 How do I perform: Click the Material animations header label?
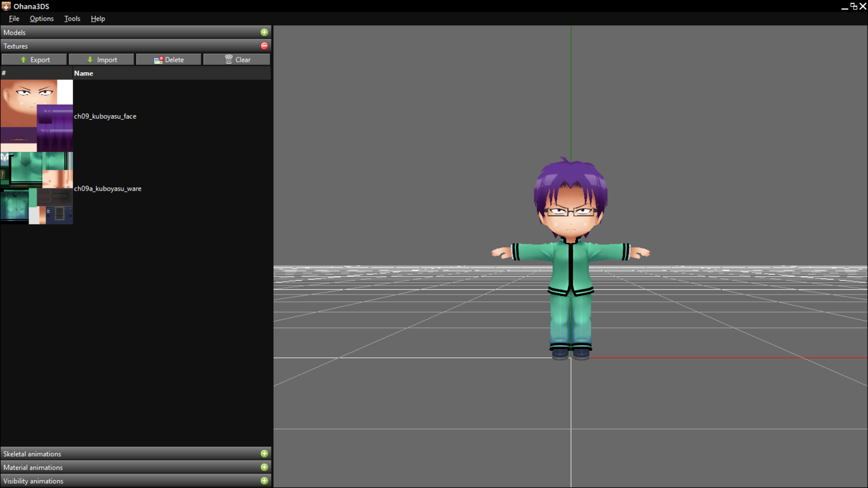(x=33, y=467)
